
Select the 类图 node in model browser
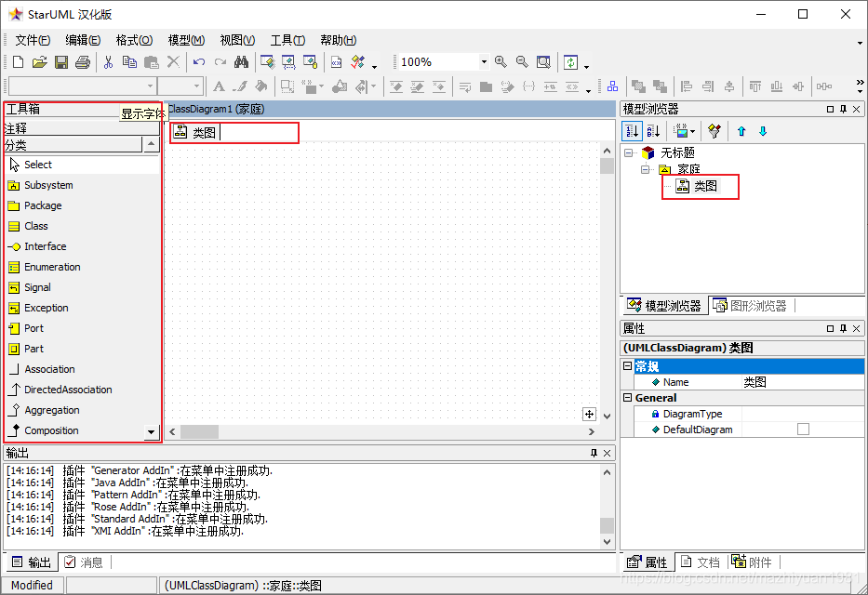[x=705, y=186]
